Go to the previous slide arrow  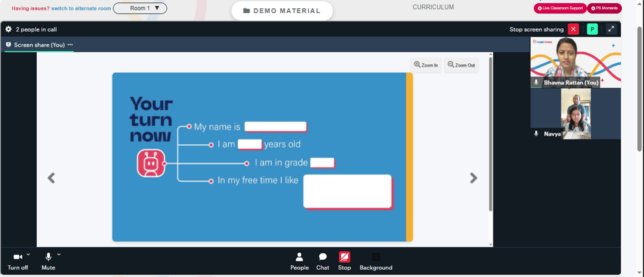click(x=52, y=178)
